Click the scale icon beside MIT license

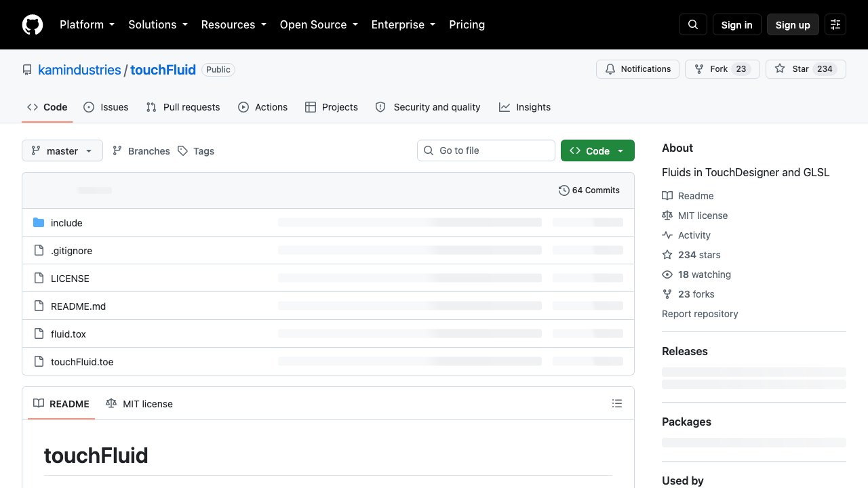[667, 216]
